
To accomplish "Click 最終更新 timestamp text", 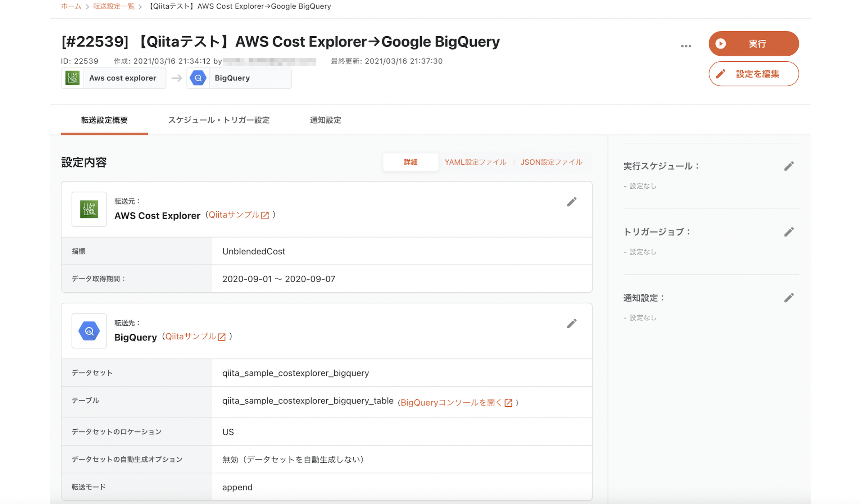I will (x=386, y=61).
